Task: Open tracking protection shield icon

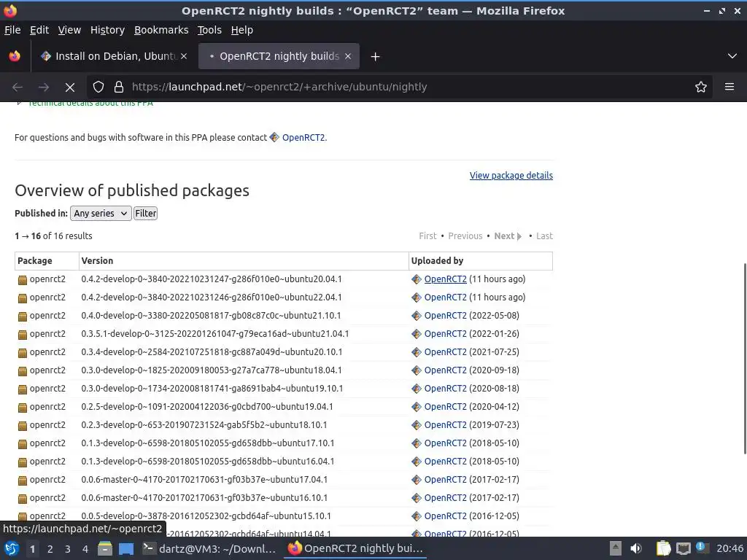Action: [98, 87]
